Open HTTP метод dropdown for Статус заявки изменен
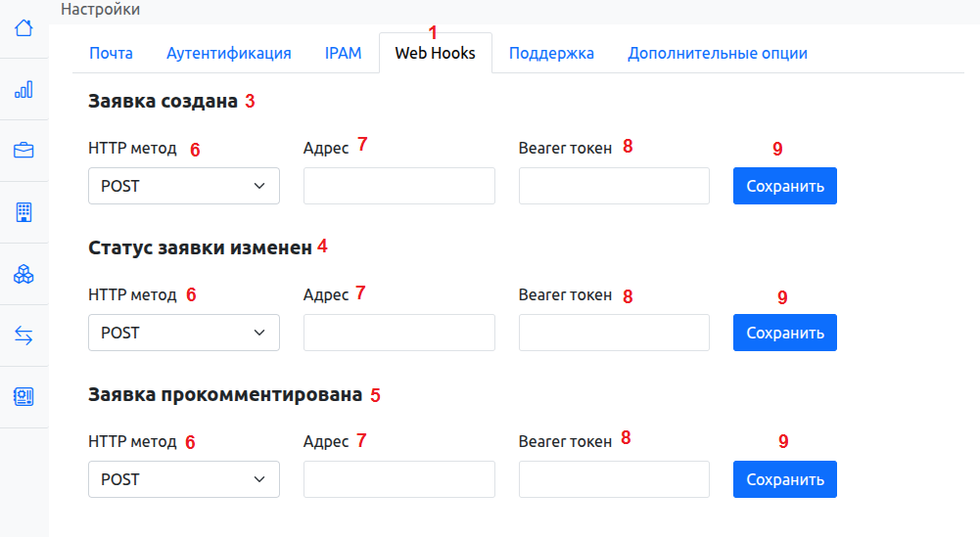The image size is (980, 537). click(x=184, y=333)
